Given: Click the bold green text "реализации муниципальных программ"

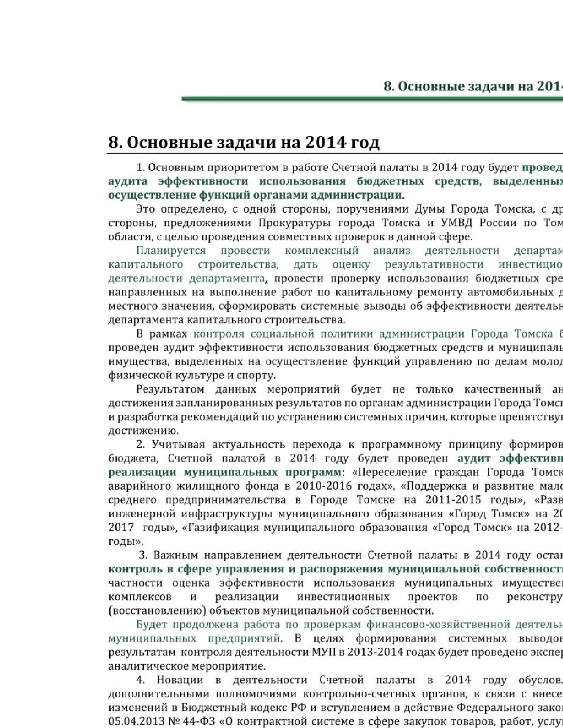Looking at the screenshot, I should [x=224, y=472].
